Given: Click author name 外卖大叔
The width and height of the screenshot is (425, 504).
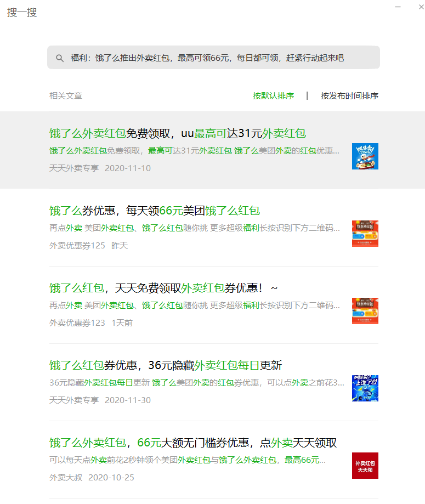Looking at the screenshot, I should pos(66,478).
